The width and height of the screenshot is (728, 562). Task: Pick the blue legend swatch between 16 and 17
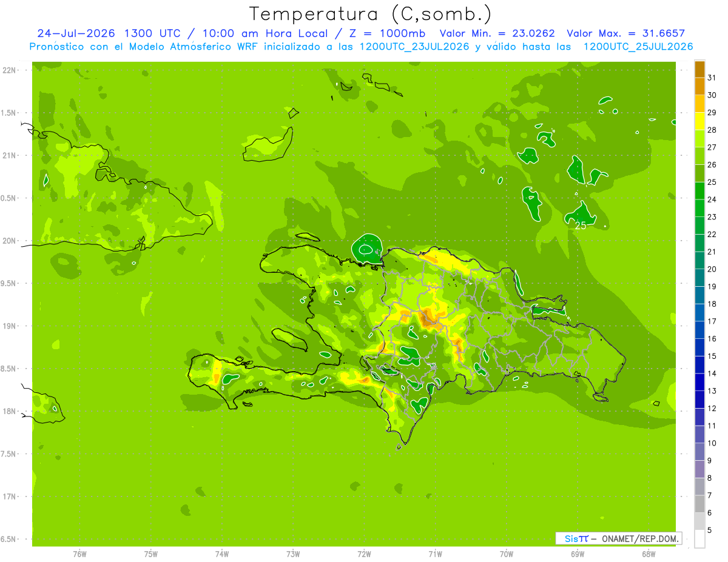click(699, 330)
